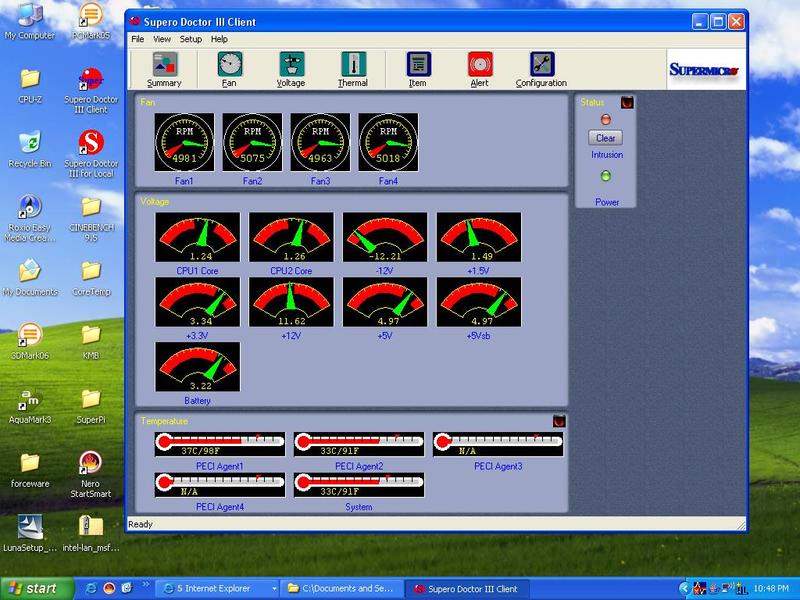Open the Start menu
The width and height of the screenshot is (800, 600).
pyautogui.click(x=37, y=589)
